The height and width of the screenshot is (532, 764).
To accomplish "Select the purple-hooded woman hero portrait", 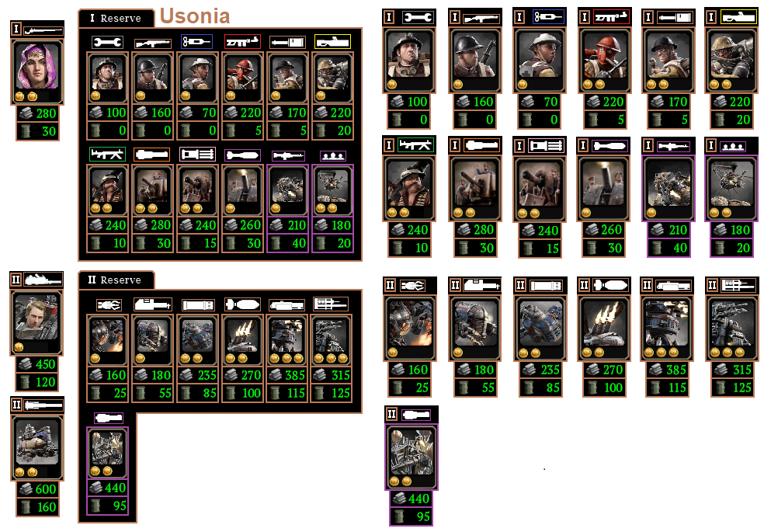I will [x=37, y=71].
